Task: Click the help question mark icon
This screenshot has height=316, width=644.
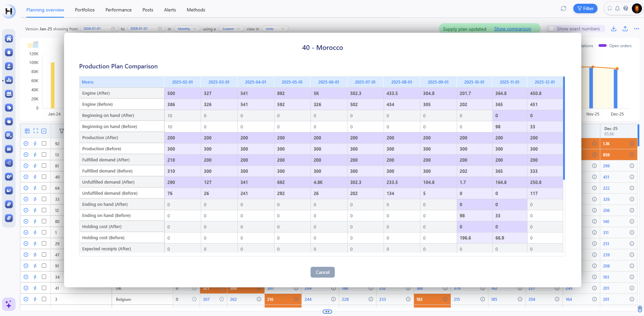Action: point(625,9)
